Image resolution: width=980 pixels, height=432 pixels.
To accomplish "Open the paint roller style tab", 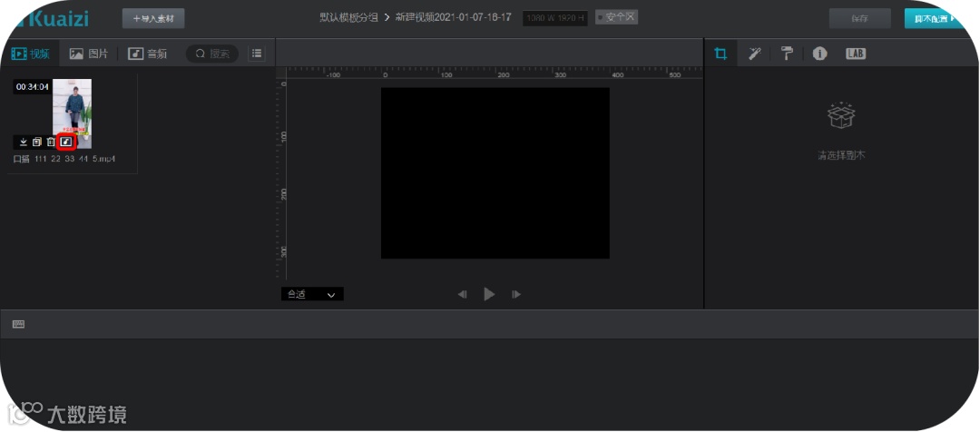I will click(x=787, y=54).
